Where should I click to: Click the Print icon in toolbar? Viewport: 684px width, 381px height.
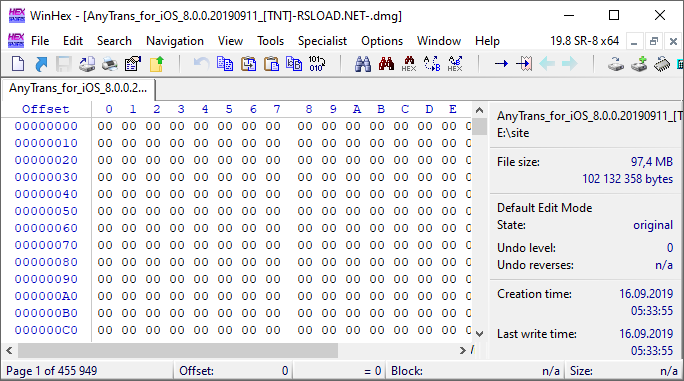tap(110, 64)
